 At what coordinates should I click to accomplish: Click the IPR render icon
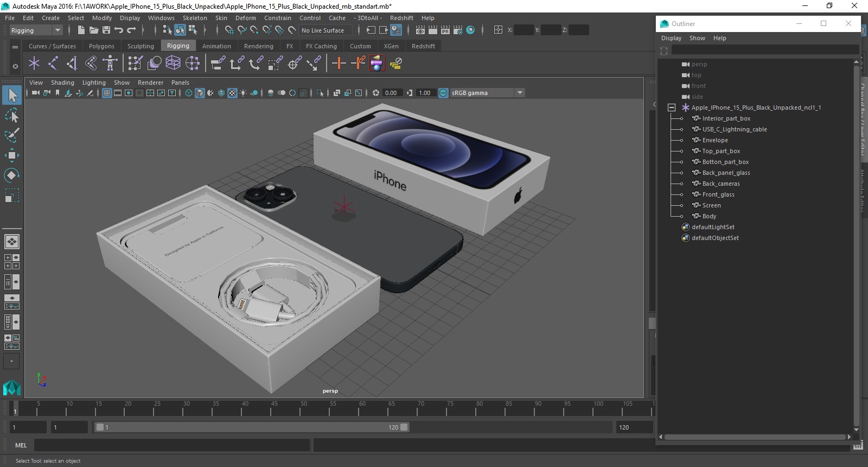[445, 30]
